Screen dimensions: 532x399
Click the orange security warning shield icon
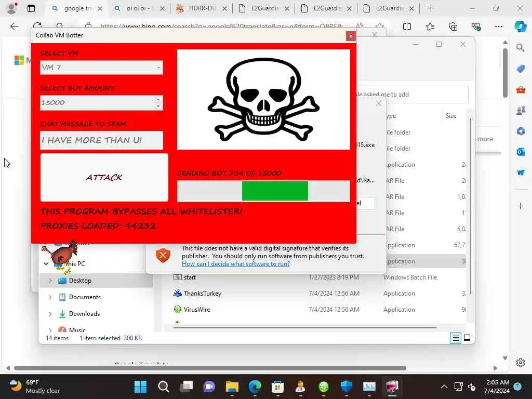tap(163, 256)
